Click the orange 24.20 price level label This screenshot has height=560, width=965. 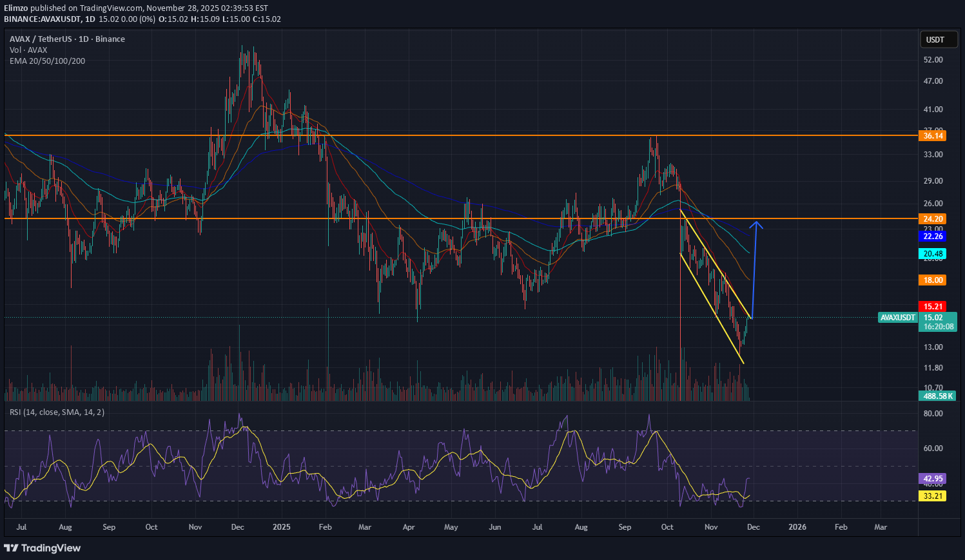(x=933, y=219)
